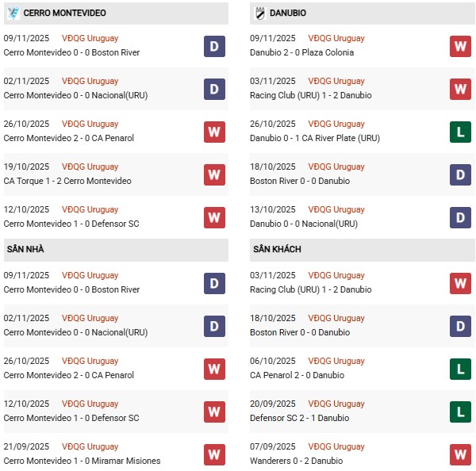Click draw badge for Danubio 0-0 Nacional(URU)
Viewport: 476px width, 471px height.
(461, 217)
